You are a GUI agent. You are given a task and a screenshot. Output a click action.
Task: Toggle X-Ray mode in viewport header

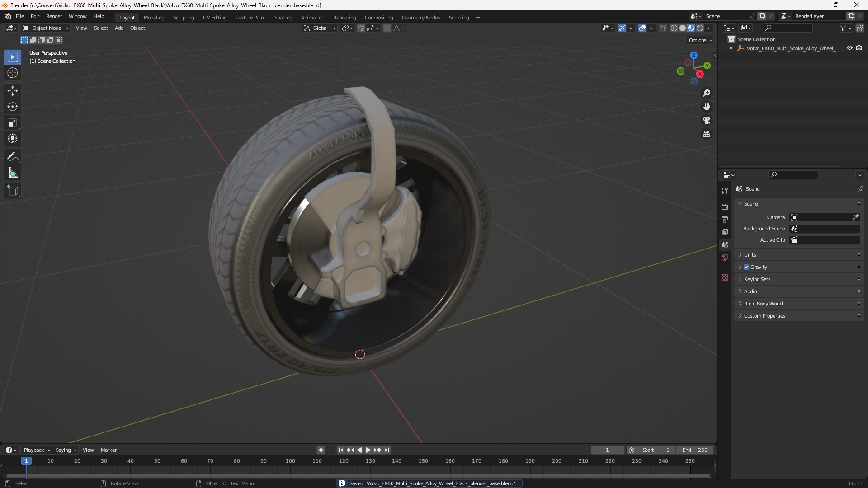tap(663, 28)
